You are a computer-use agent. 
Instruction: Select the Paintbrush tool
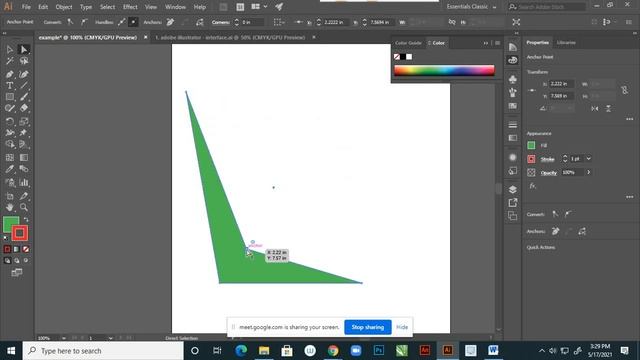click(24, 97)
